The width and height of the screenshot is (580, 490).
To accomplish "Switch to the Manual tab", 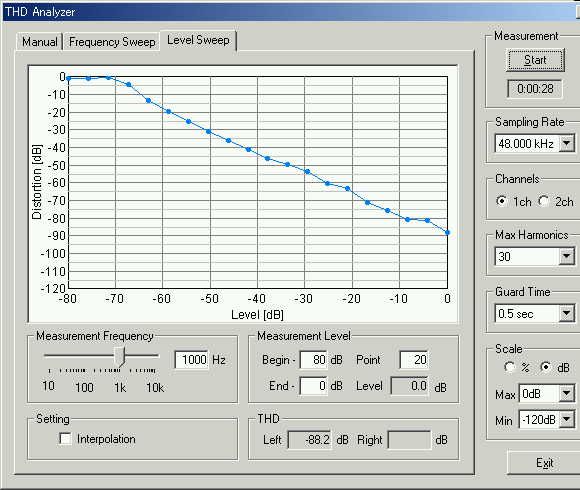I will 39,41.
